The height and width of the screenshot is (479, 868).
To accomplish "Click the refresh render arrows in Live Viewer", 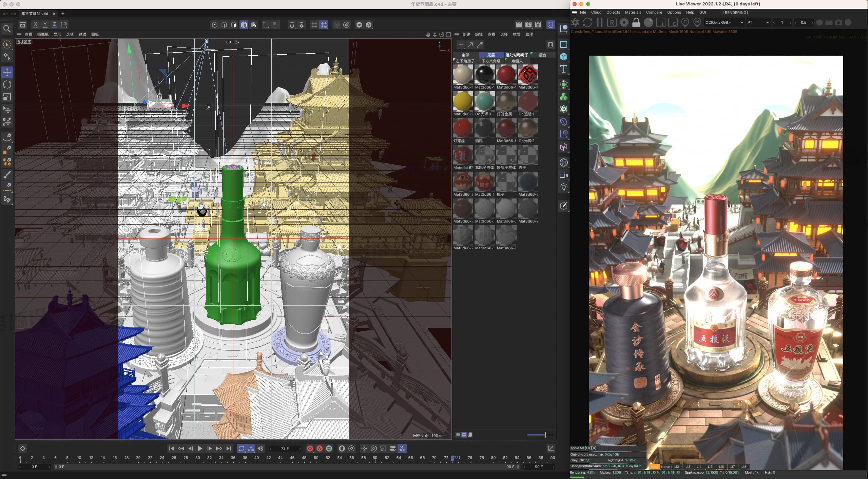I will point(587,22).
